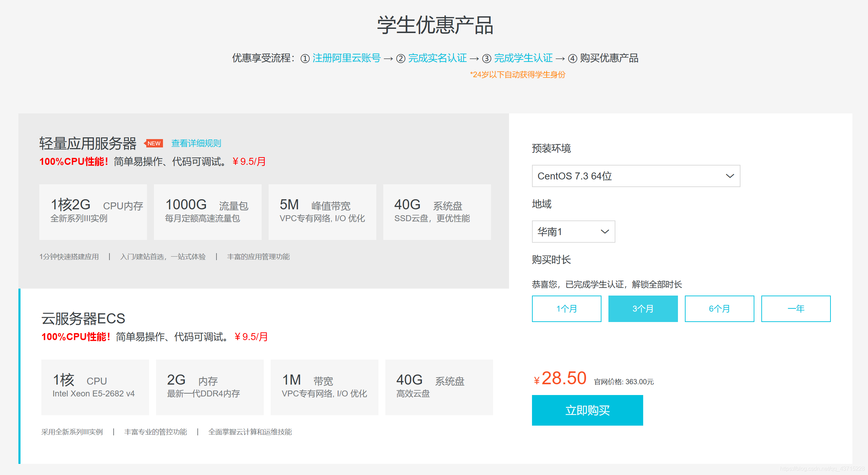
Task: Click *24岁以下自动获得学生身份 note
Action: pyautogui.click(x=518, y=75)
